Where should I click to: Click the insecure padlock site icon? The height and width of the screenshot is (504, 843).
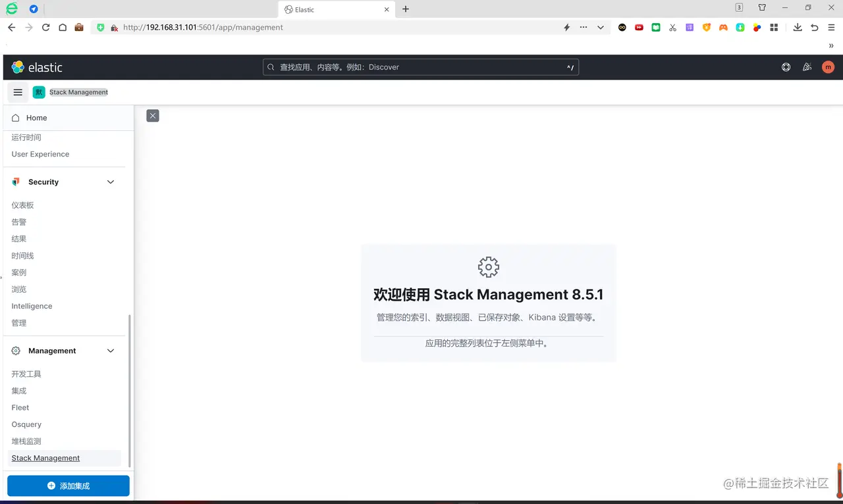pyautogui.click(x=115, y=28)
